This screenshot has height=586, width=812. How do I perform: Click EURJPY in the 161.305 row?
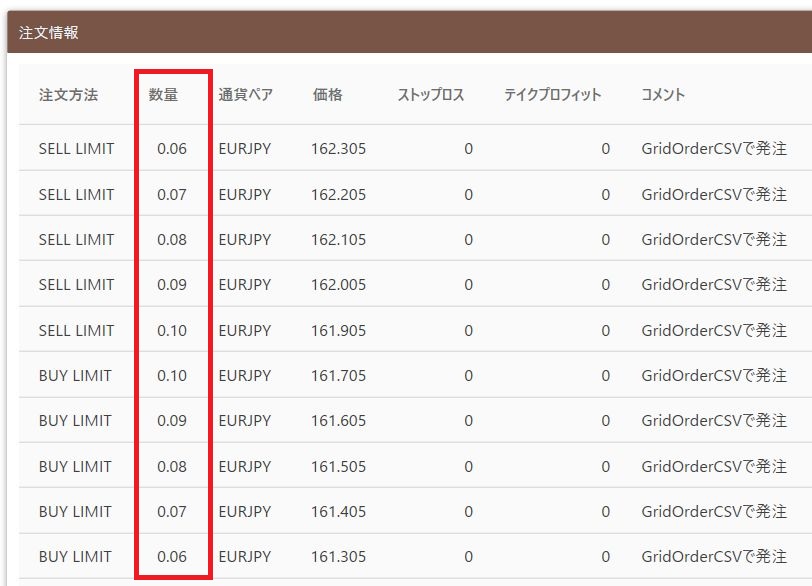click(x=245, y=556)
